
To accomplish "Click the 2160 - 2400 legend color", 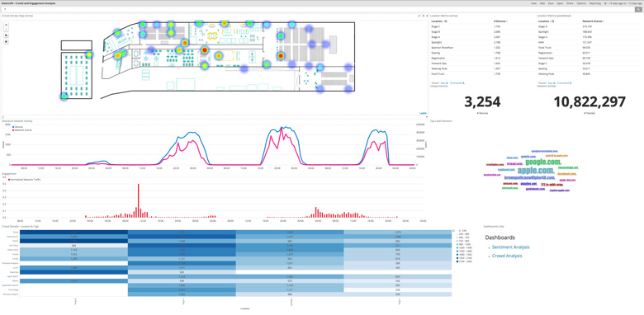I will coord(458,261).
